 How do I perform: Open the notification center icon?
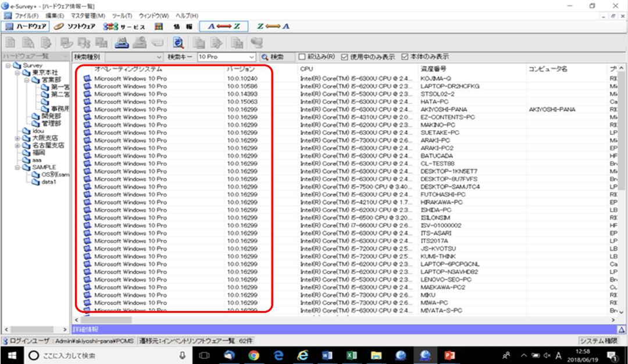point(612,355)
